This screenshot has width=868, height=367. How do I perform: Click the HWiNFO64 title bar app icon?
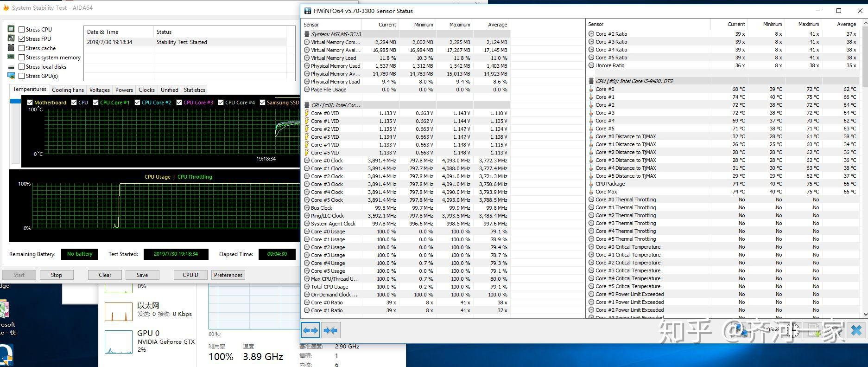308,11
